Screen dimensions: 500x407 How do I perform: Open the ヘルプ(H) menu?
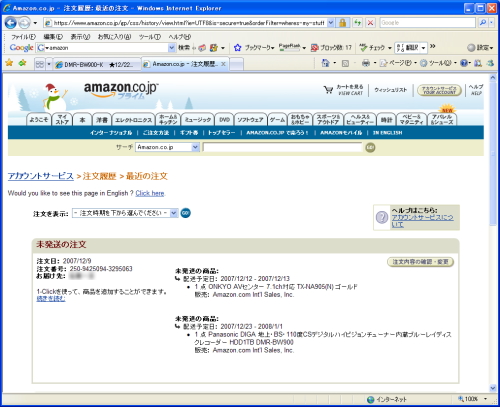pos(180,37)
